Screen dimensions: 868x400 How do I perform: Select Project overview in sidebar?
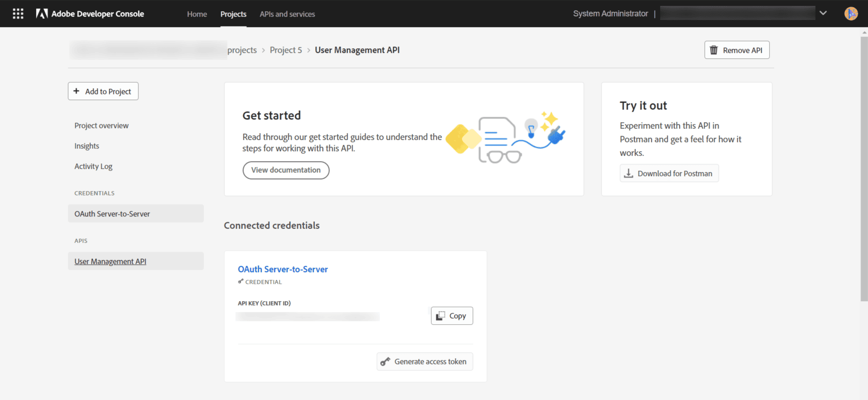[x=101, y=125]
